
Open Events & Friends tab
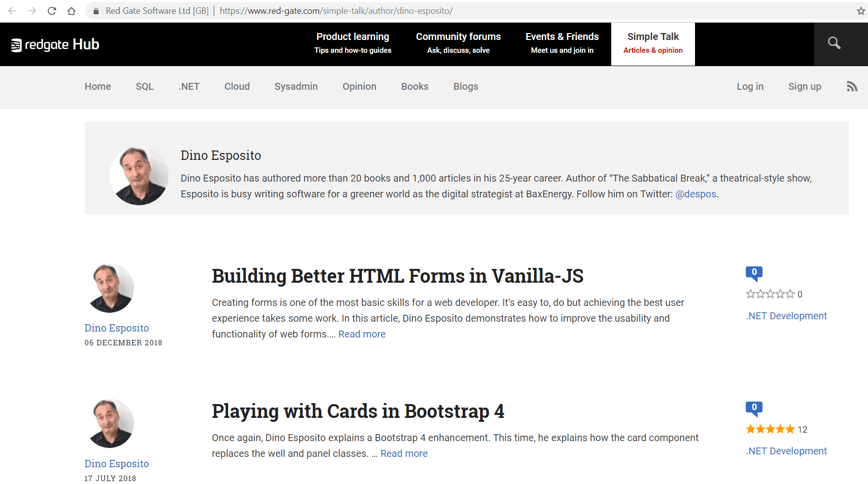tap(562, 43)
